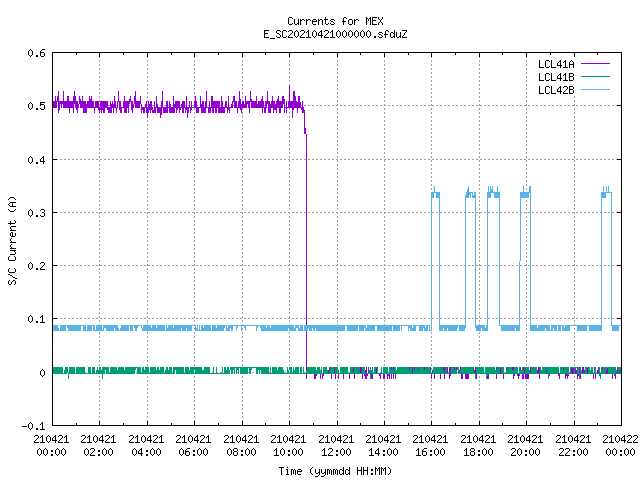The image size is (640, 480).
Task: Click the green LCL41B legend line sample
Action: (x=595, y=76)
